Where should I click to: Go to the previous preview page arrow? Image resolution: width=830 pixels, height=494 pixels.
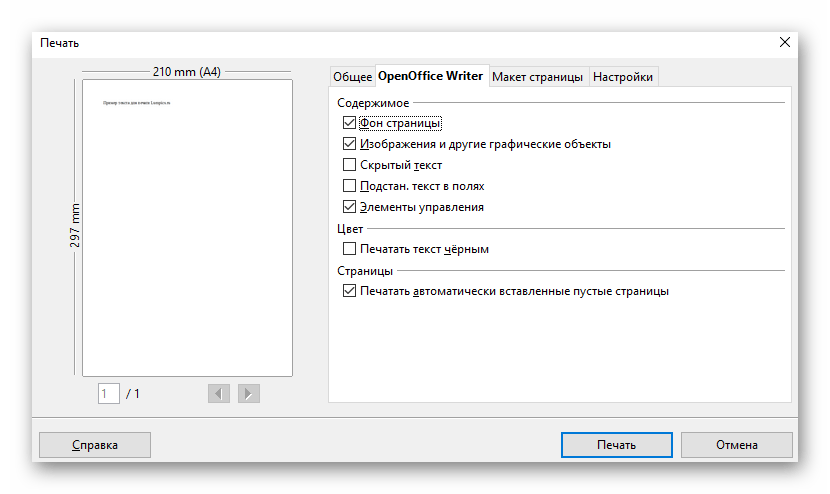coord(218,394)
